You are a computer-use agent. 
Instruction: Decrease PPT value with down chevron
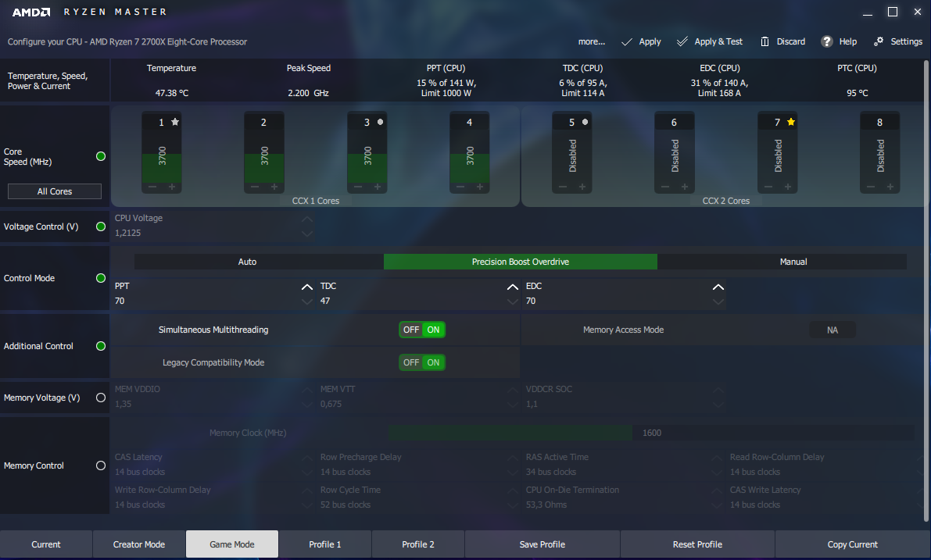tap(307, 301)
